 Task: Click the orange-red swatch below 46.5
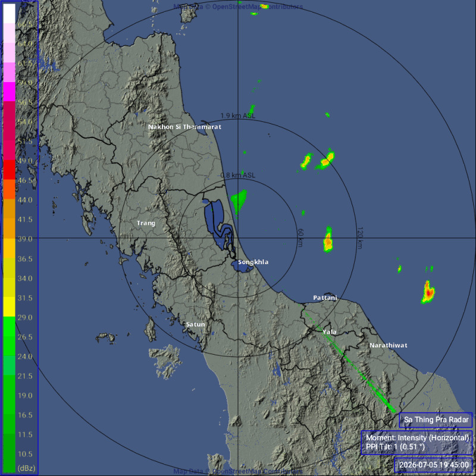[x=9, y=189]
